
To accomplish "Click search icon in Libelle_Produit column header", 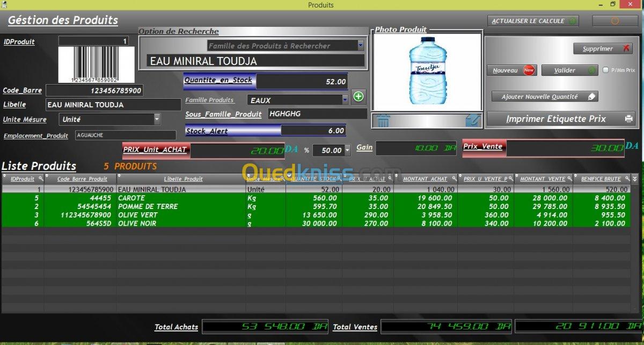I will tap(240, 178).
